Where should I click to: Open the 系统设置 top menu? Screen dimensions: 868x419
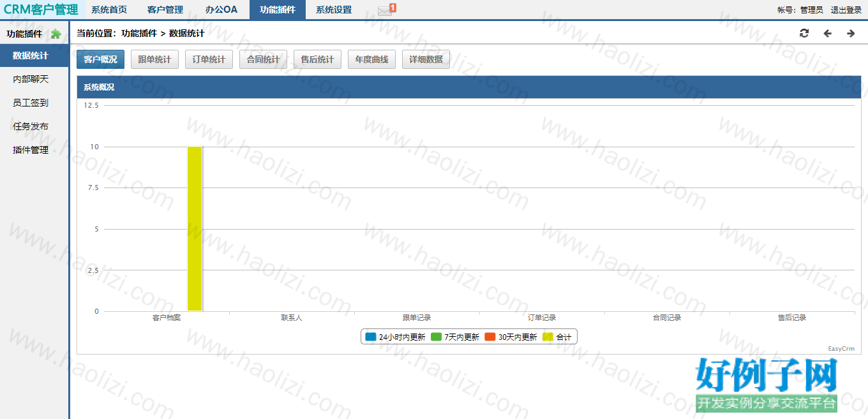click(334, 10)
